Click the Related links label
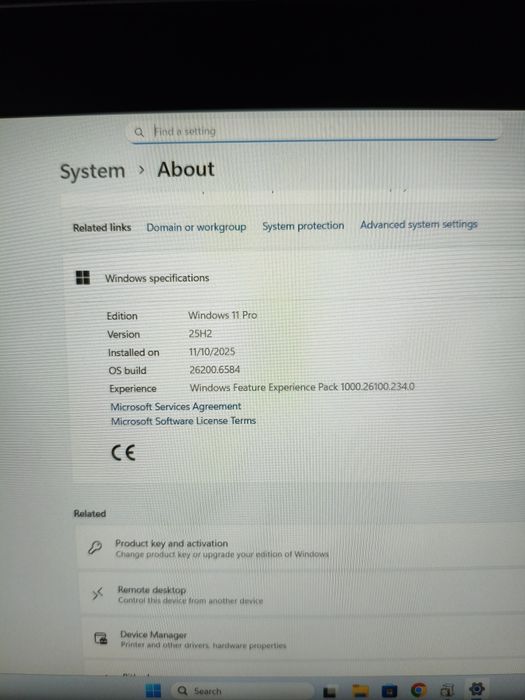This screenshot has width=525, height=700. 102,228
